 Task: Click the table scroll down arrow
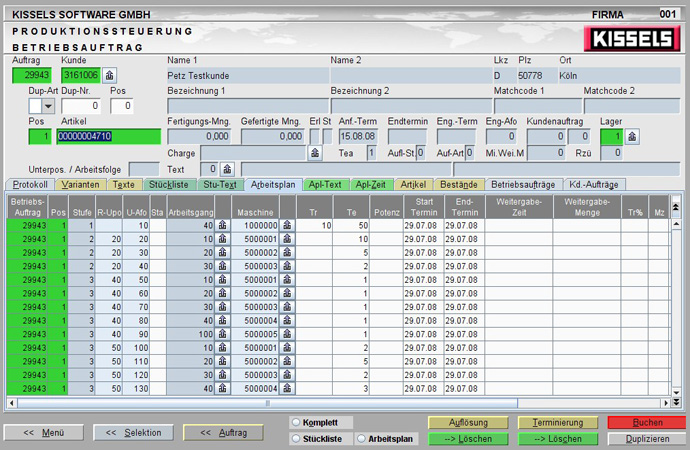(x=676, y=392)
